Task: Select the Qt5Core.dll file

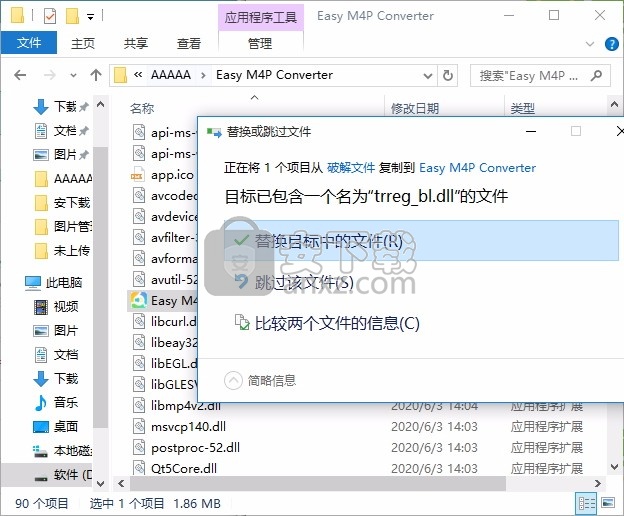Action: click(x=183, y=468)
